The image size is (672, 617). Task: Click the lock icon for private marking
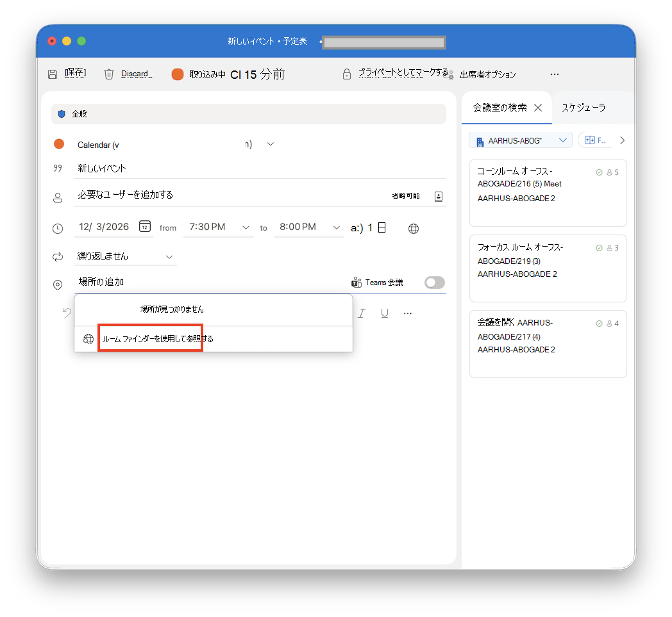[347, 74]
